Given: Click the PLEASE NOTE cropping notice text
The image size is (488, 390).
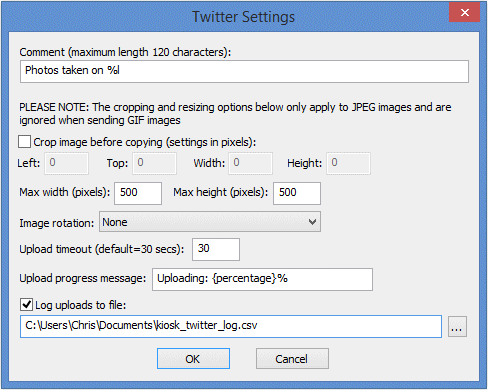Looking at the screenshot, I should click(x=235, y=114).
